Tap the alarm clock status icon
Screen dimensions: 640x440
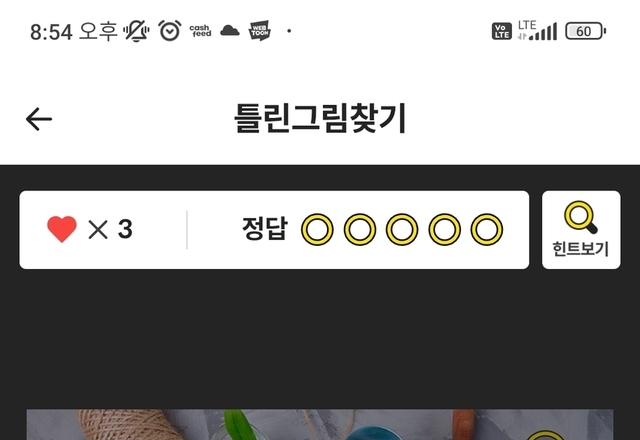click(170, 31)
